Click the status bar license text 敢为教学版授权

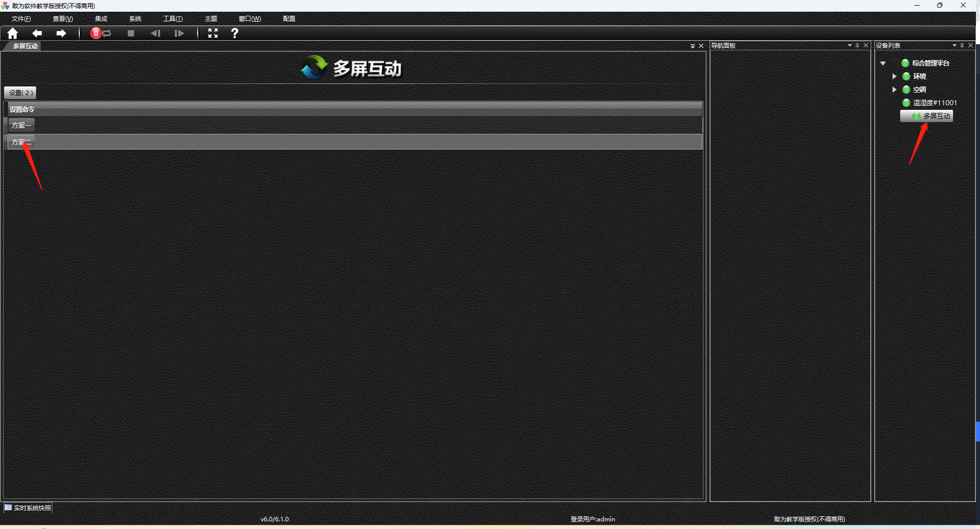coord(810,519)
